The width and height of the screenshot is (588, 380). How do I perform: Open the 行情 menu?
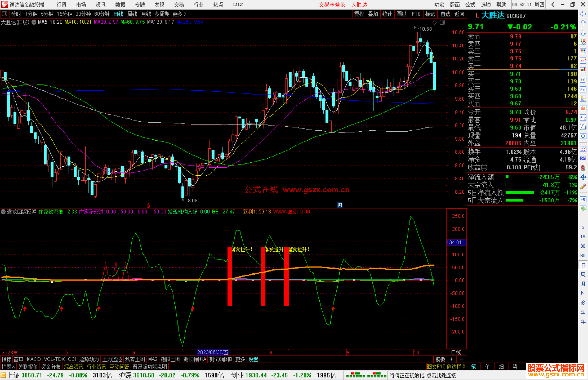[x=61, y=5]
